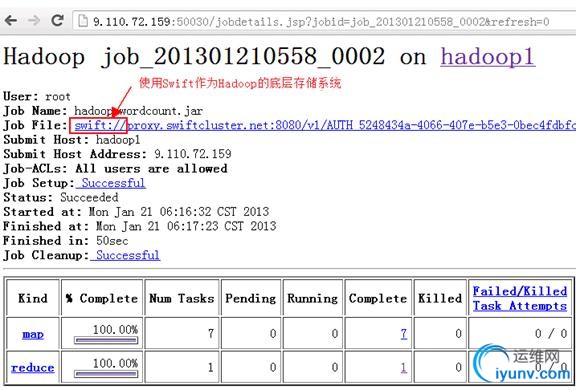576x390 pixels.
Task: Select the 'Running' column header
Action: pos(312,298)
